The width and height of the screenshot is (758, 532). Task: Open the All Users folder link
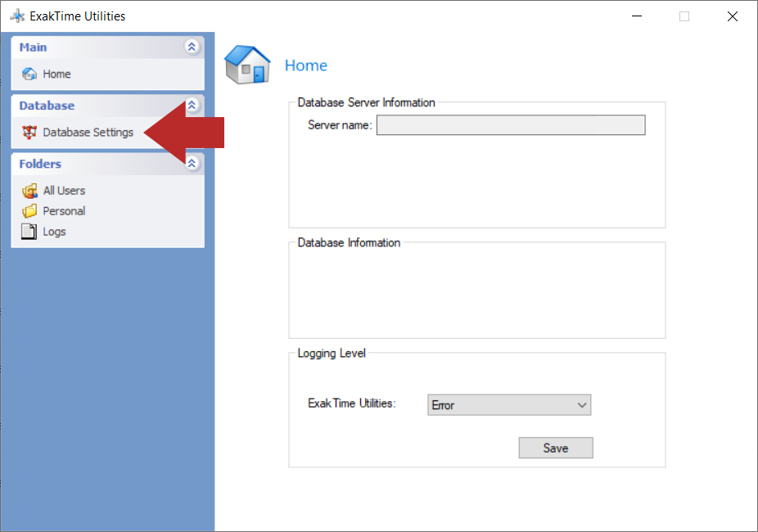[x=64, y=191]
